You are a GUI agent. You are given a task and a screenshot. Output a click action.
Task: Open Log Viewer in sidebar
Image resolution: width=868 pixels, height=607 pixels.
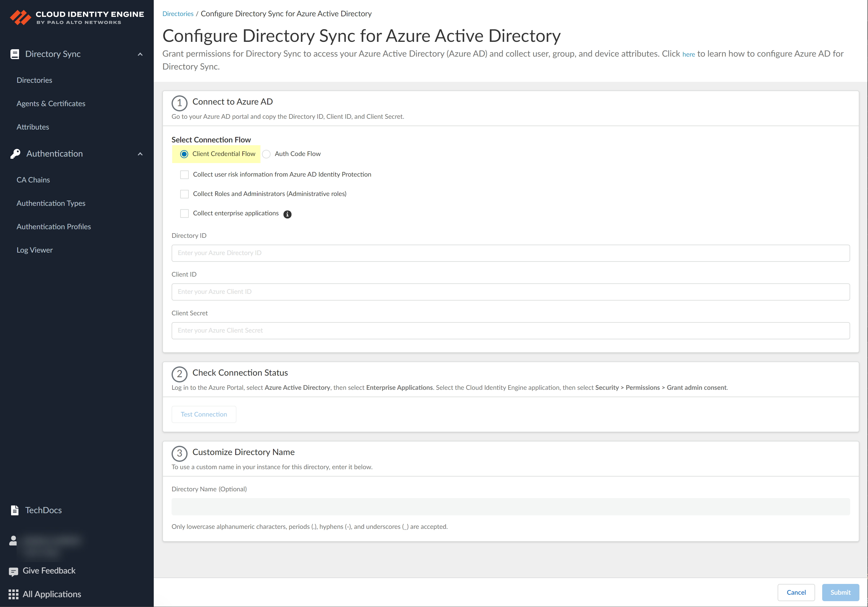(35, 250)
